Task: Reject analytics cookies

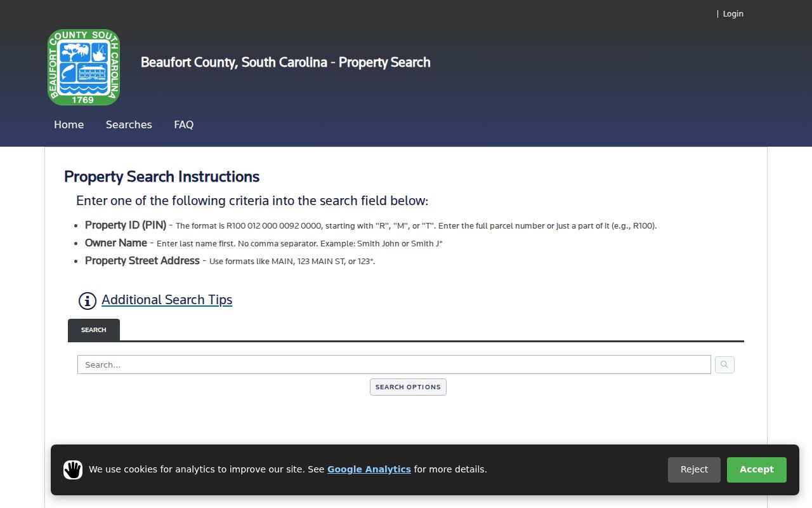Action: (x=694, y=470)
